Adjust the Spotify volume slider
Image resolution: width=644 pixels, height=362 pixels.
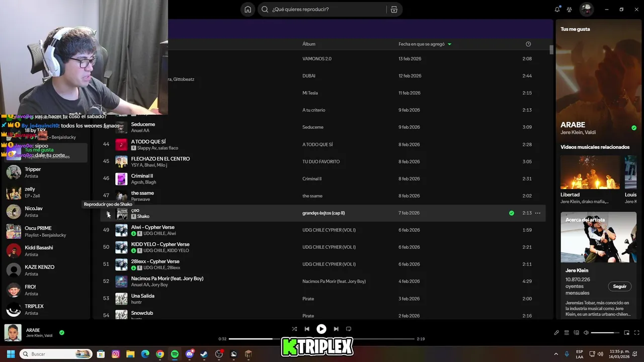605,332
